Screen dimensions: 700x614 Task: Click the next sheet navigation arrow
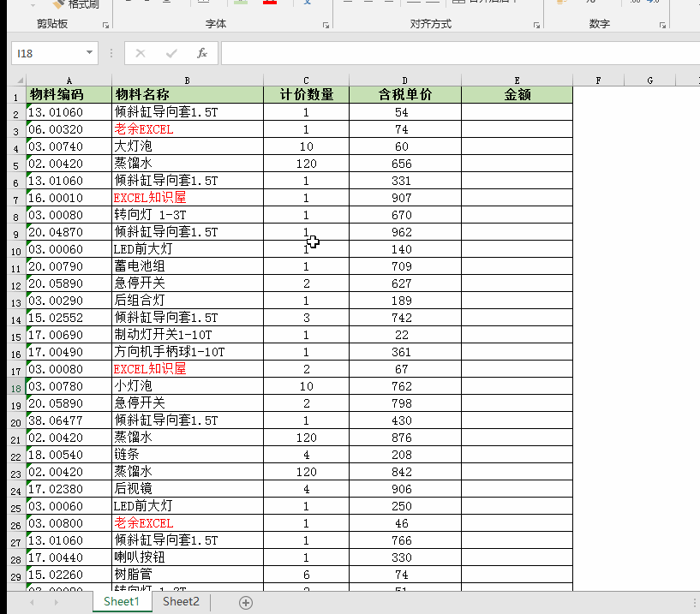(56, 602)
